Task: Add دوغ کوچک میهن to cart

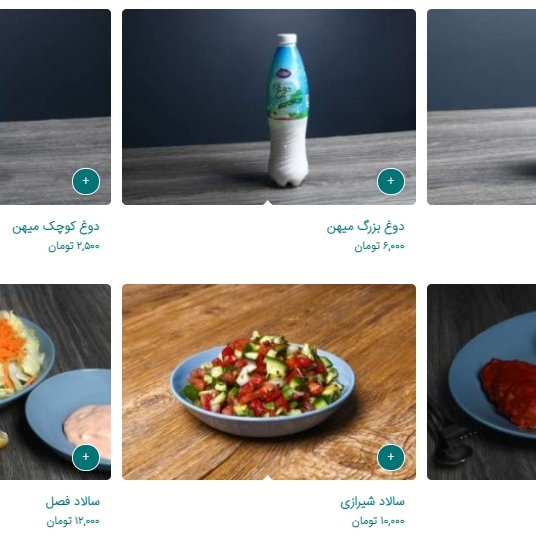Action: click(x=86, y=181)
